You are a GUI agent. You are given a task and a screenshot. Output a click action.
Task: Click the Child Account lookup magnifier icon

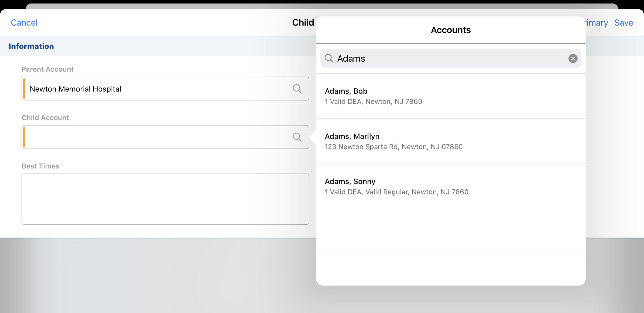(297, 137)
